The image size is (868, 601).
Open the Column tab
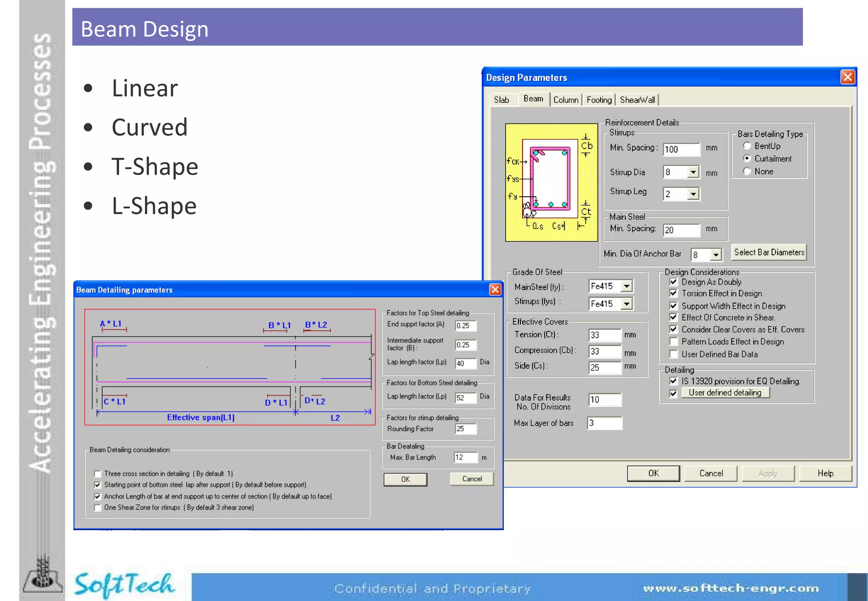[566, 100]
